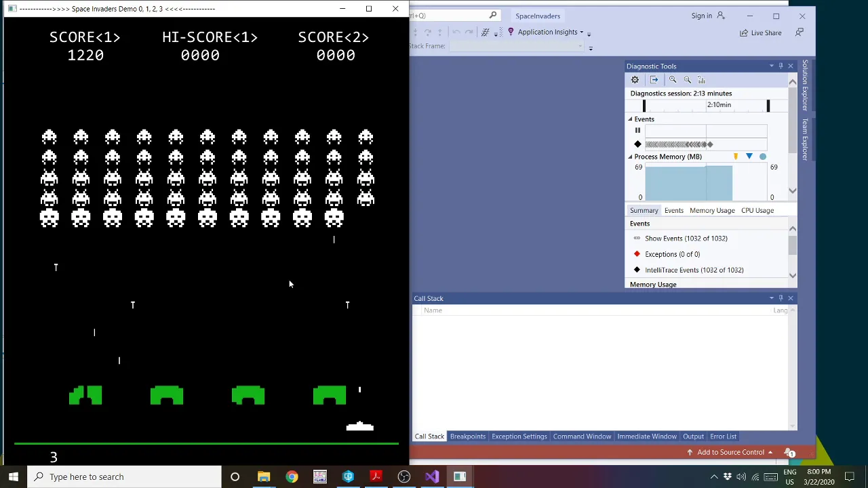This screenshot has height=488, width=868.
Task: Click Exceptions (0 of 0) link
Action: (673, 254)
